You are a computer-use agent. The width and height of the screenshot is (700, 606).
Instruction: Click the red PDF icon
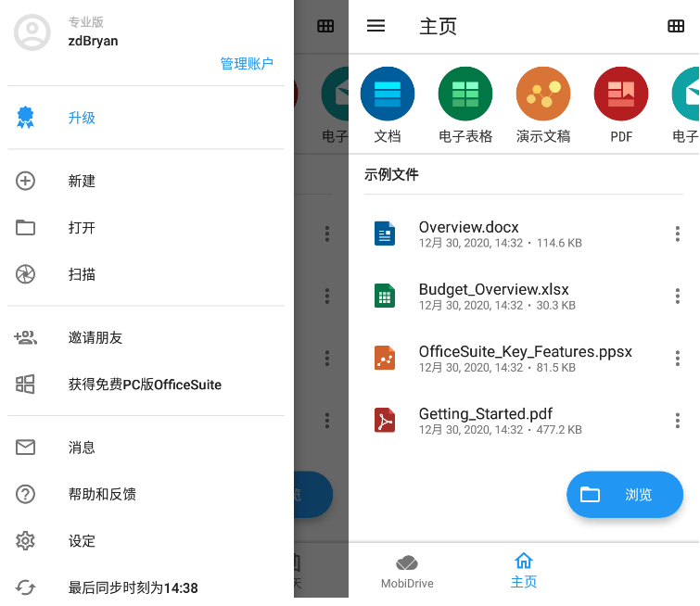[621, 95]
